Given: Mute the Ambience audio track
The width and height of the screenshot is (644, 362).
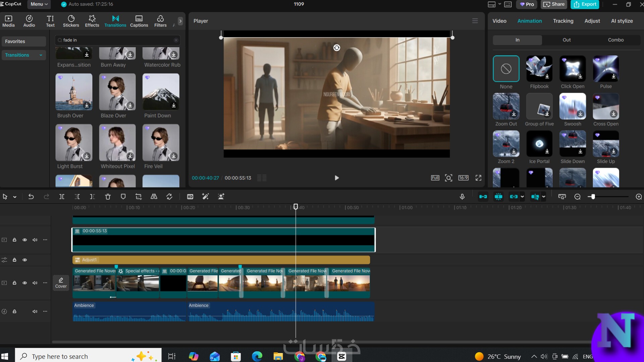Looking at the screenshot, I should point(35,311).
